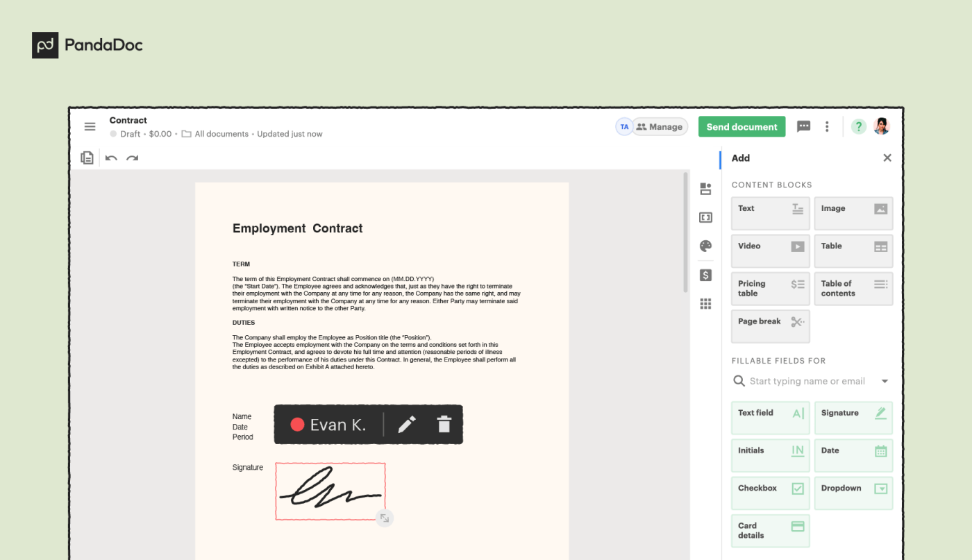
Task: Expand the recipient dropdown under Fillable Fields
Action: (x=885, y=381)
